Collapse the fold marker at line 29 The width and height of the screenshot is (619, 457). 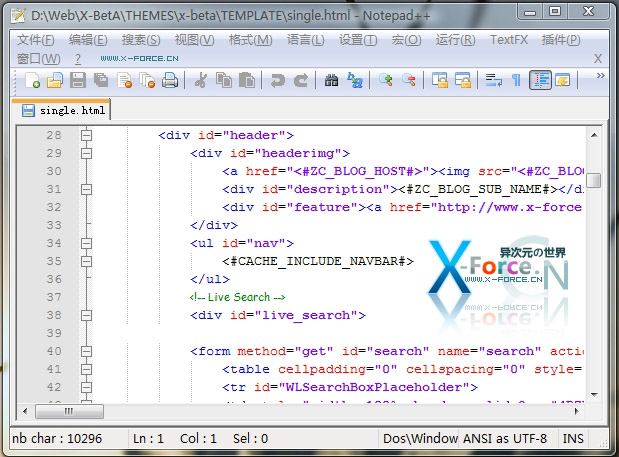(x=86, y=153)
